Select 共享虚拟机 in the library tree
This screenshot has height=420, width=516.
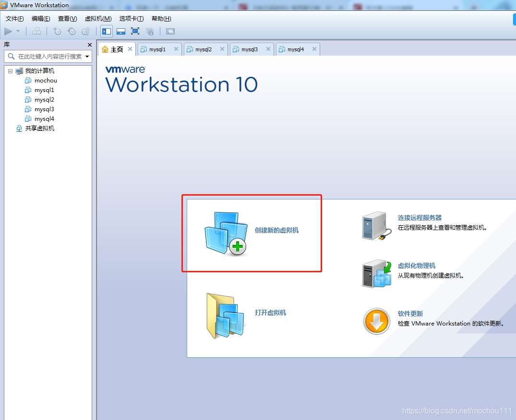coord(40,128)
